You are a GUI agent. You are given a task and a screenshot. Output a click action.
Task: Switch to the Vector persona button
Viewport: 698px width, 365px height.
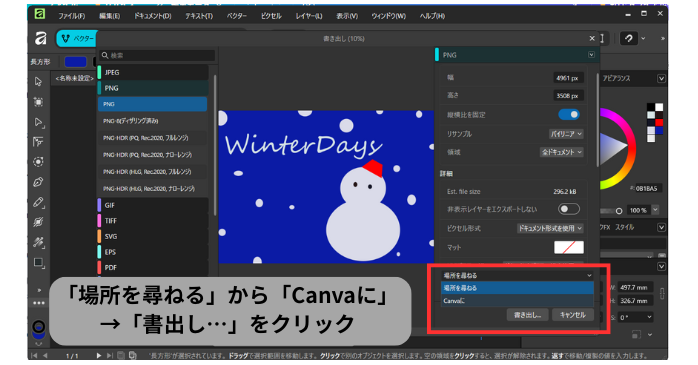77,39
